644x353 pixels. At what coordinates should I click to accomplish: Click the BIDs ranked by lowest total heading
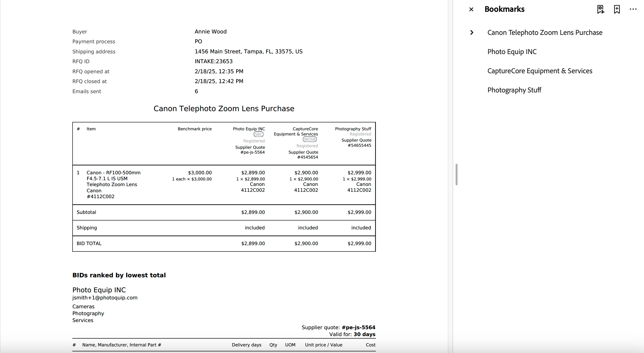tap(119, 275)
